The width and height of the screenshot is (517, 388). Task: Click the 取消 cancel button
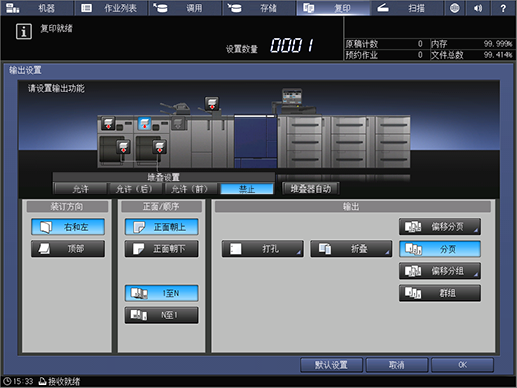coord(397,365)
